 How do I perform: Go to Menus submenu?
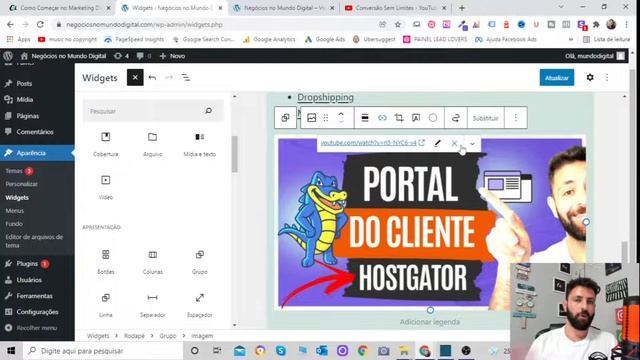(15, 211)
